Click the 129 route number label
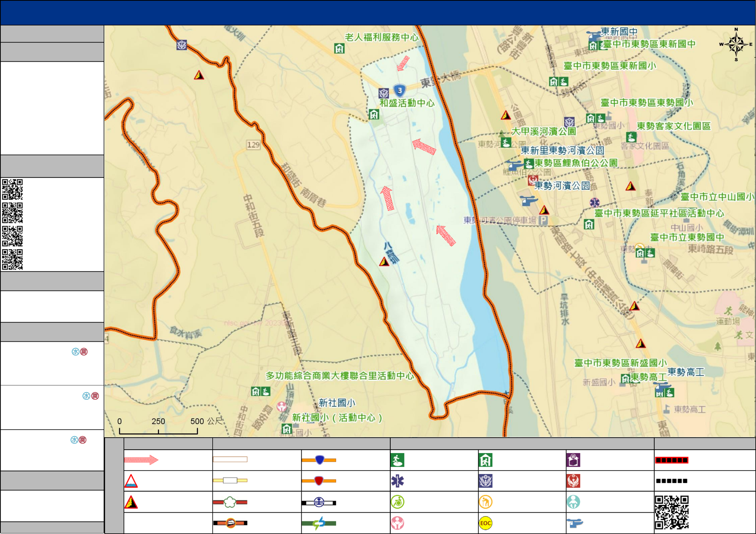 click(253, 145)
